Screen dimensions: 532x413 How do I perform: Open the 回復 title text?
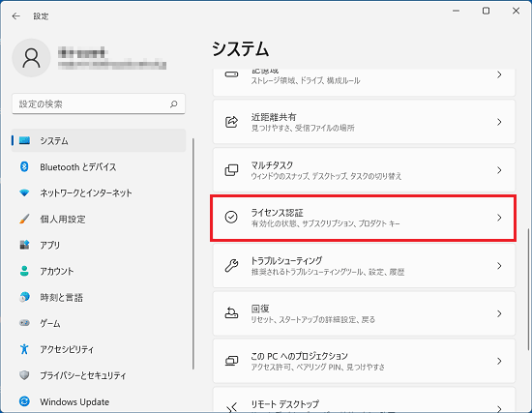(x=260, y=309)
